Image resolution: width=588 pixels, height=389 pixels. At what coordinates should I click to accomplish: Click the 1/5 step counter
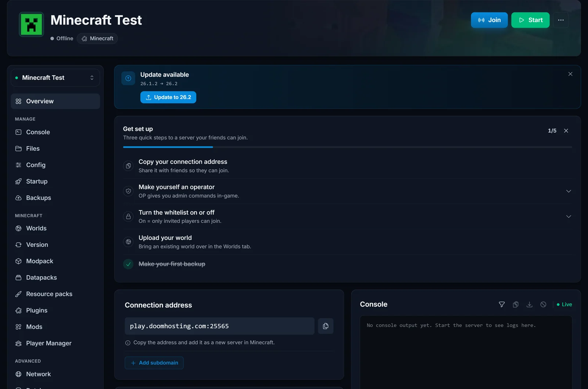pyautogui.click(x=552, y=131)
